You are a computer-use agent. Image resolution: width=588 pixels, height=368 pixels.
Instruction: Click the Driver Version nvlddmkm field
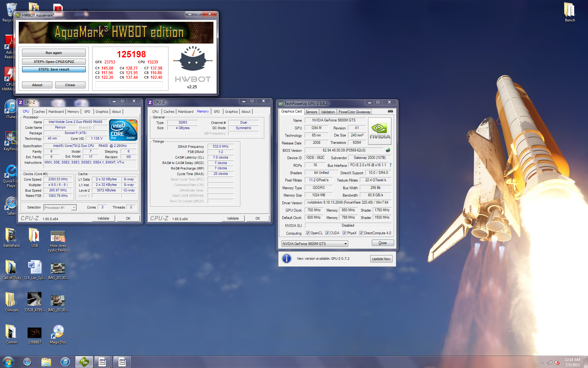[348, 202]
